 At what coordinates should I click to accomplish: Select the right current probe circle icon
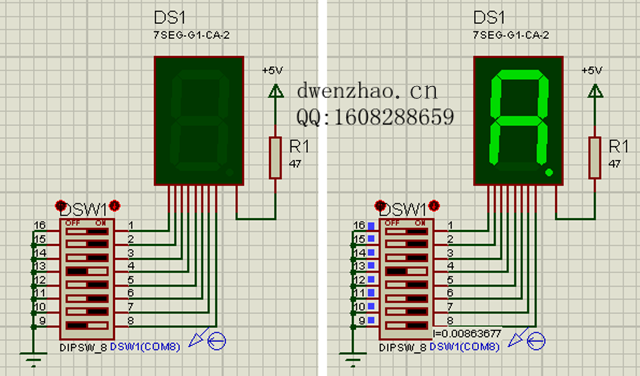(536, 341)
